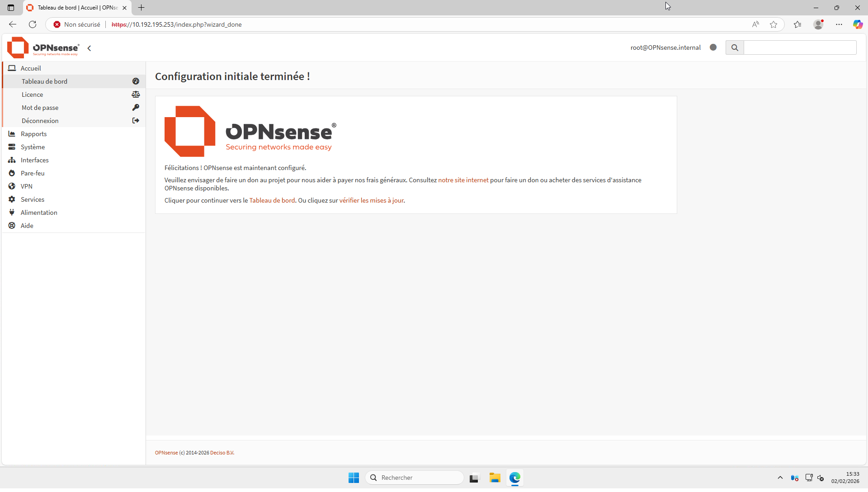Open the 'notre site internet' link
Viewport: 868px width, 492px height.
pyautogui.click(x=463, y=180)
